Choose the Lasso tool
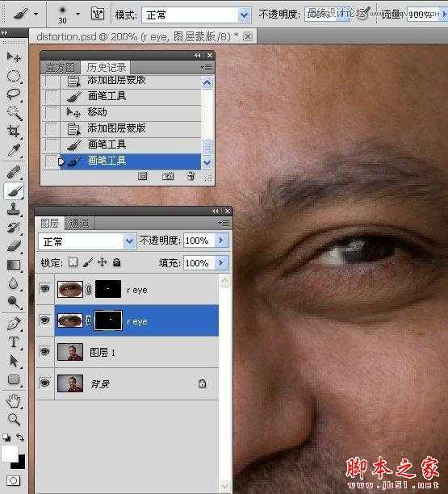The image size is (448, 494). (14, 94)
